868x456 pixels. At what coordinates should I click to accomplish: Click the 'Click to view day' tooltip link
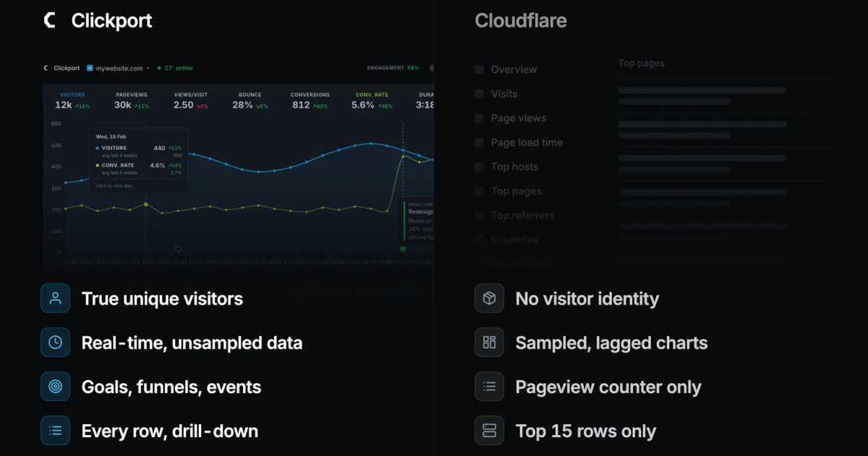[x=114, y=186]
